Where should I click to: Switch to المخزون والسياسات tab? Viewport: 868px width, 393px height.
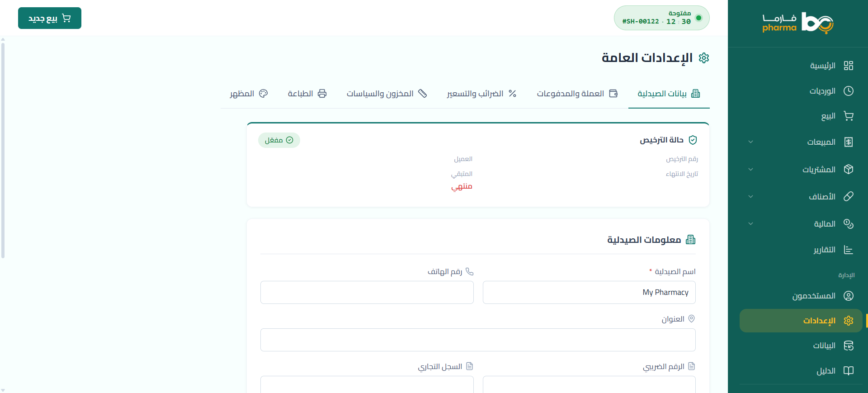387,94
